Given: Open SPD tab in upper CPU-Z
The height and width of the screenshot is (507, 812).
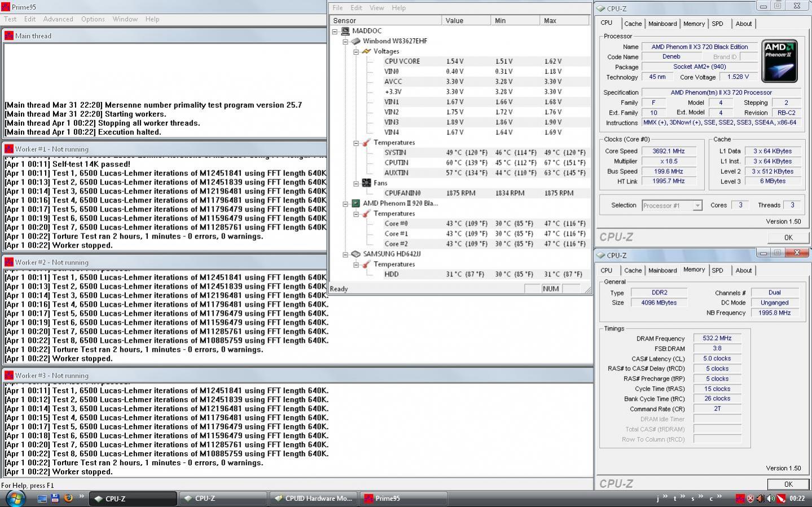Looking at the screenshot, I should 717,24.
